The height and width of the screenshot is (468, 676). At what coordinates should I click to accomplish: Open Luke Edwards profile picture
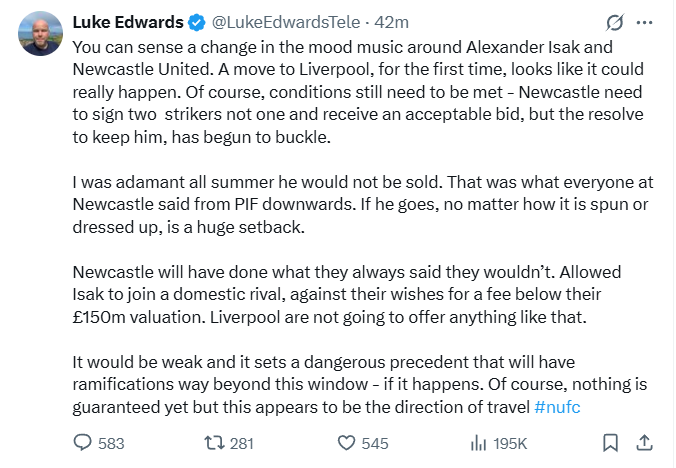tap(41, 34)
